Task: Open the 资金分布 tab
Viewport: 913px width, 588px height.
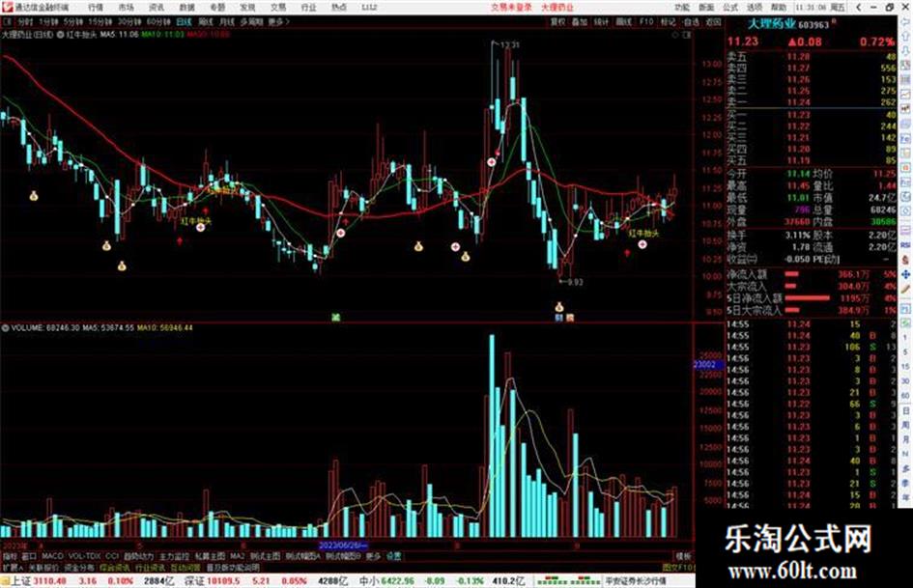Action: (x=79, y=567)
